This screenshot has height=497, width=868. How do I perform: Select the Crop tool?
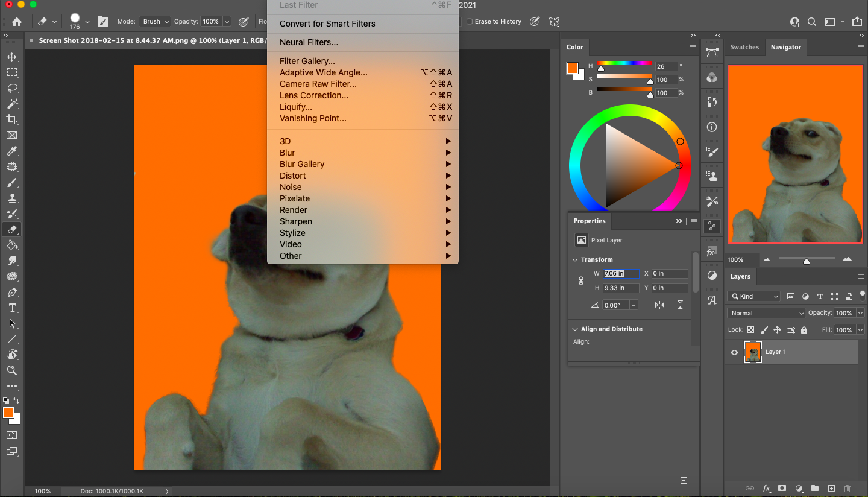click(12, 119)
